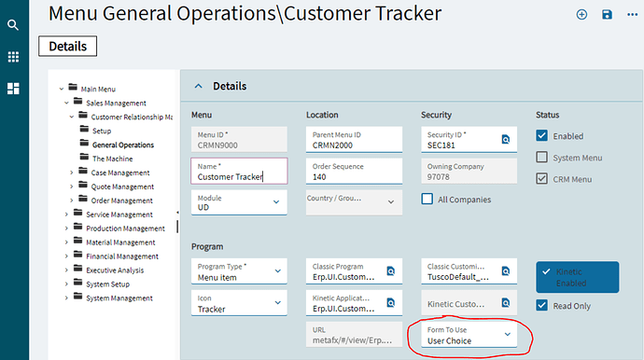This screenshot has height=360, width=644.
Task: Collapse the Details panel chevron
Action: tap(199, 86)
